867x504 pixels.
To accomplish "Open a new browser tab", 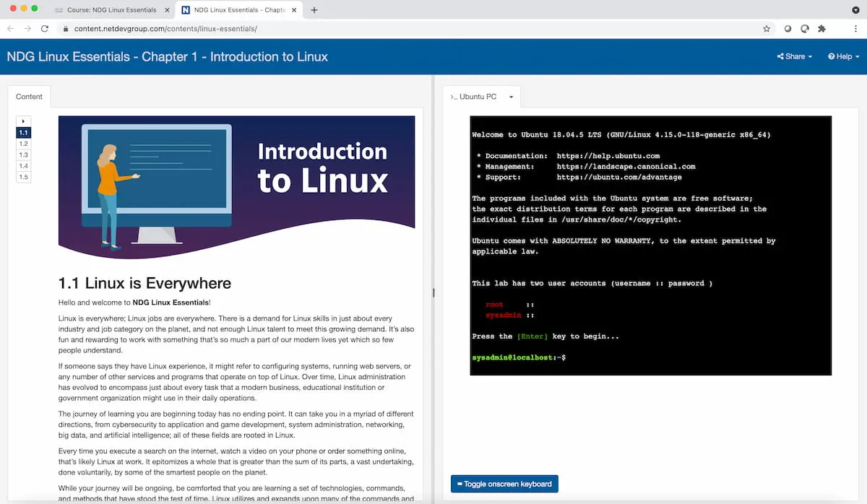I will pos(314,10).
